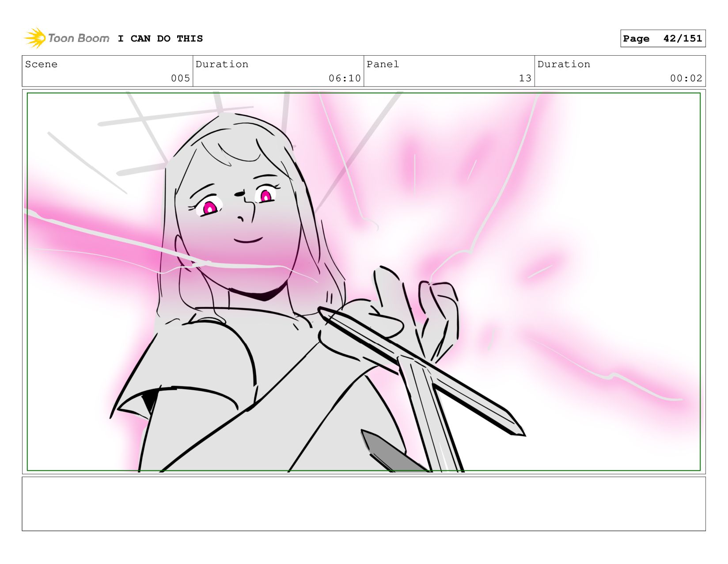The width and height of the screenshot is (728, 564).
Task: Click panel duration value 00:02
Action: coord(686,78)
